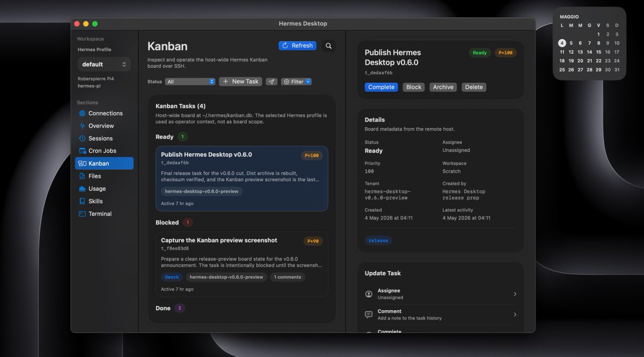Refresh the Kanban board

tap(297, 46)
